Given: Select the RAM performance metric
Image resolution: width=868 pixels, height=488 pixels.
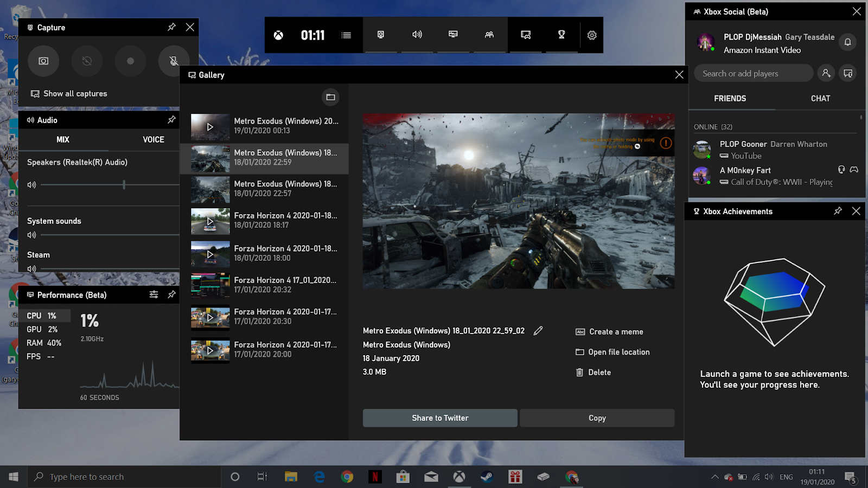Looking at the screenshot, I should click(44, 343).
